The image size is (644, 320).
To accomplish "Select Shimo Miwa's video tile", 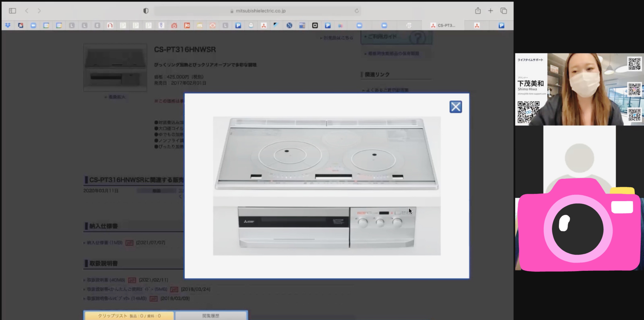I will point(580,89).
